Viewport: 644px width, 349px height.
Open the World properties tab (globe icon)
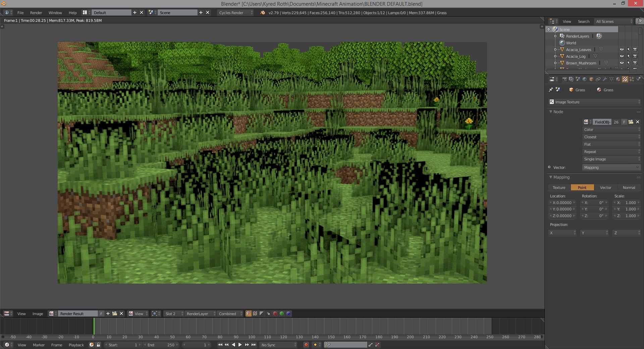click(585, 79)
